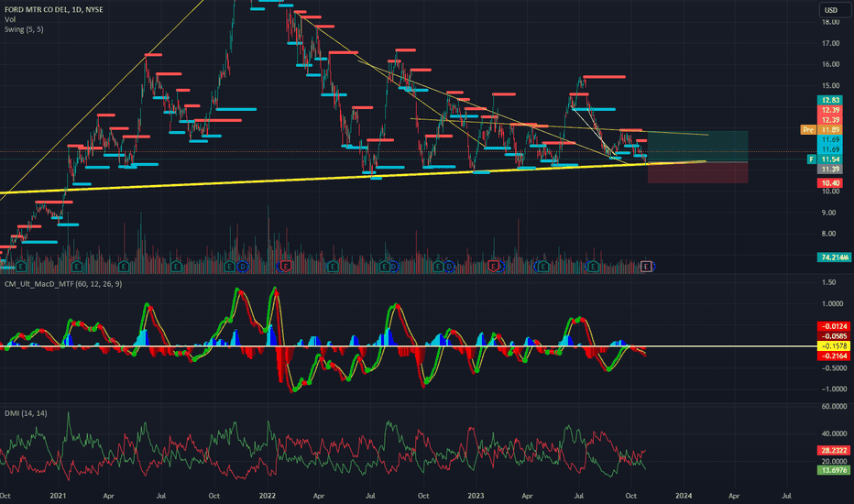Screen dimensions: 854x504
Task: Select the red stop-loss zone of the long position
Action: click(697, 172)
